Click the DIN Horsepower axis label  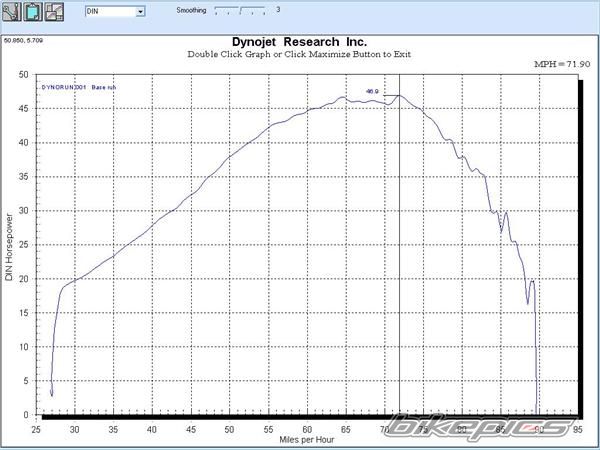pyautogui.click(x=9, y=245)
